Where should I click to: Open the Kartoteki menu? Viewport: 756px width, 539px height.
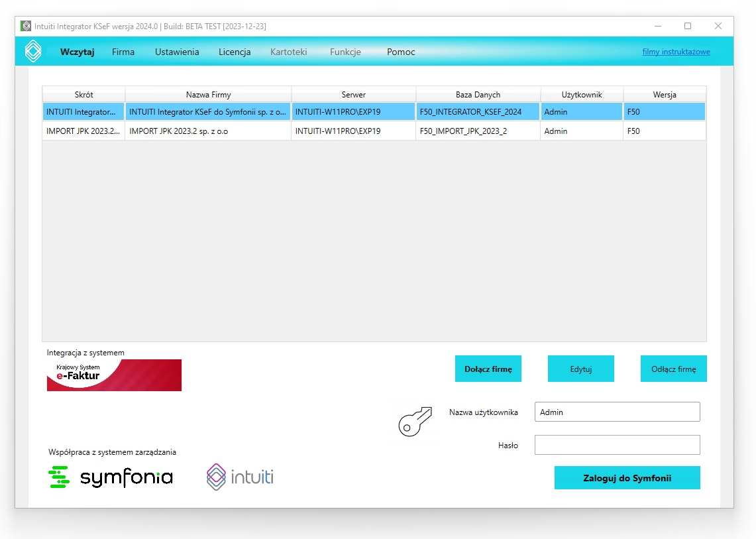[x=288, y=52]
